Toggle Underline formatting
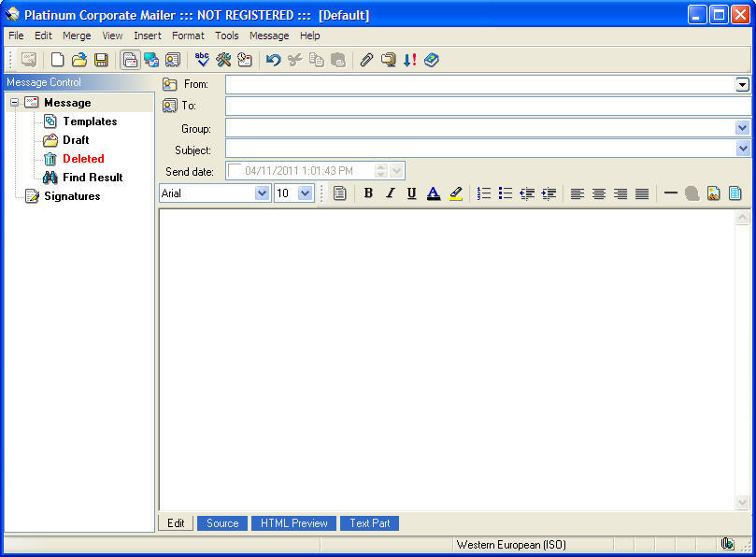 [411, 193]
